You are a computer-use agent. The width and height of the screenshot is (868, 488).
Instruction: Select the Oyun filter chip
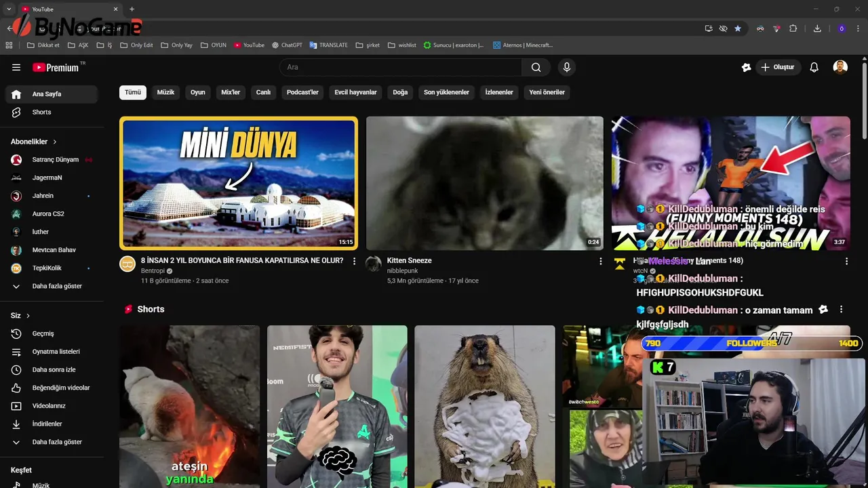click(198, 92)
